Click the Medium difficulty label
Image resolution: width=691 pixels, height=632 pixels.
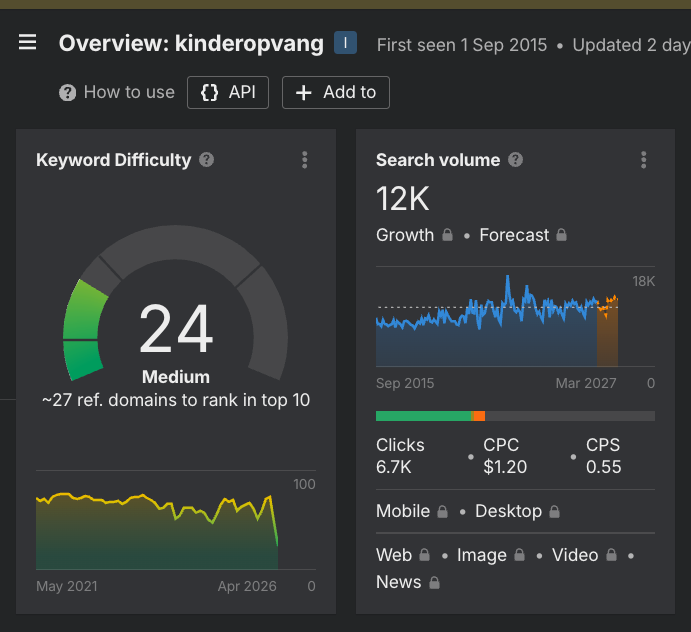pos(176,377)
